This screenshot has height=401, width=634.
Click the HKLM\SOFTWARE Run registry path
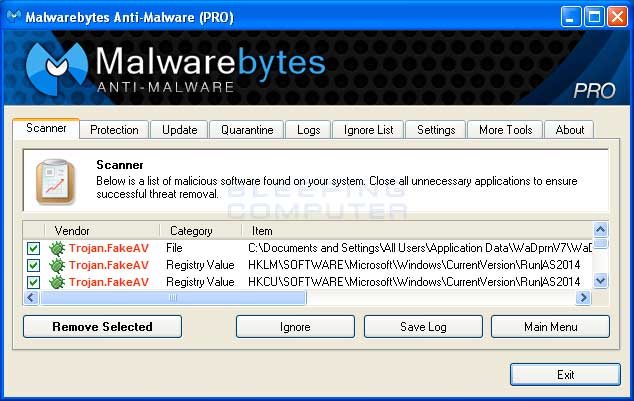coord(414,265)
